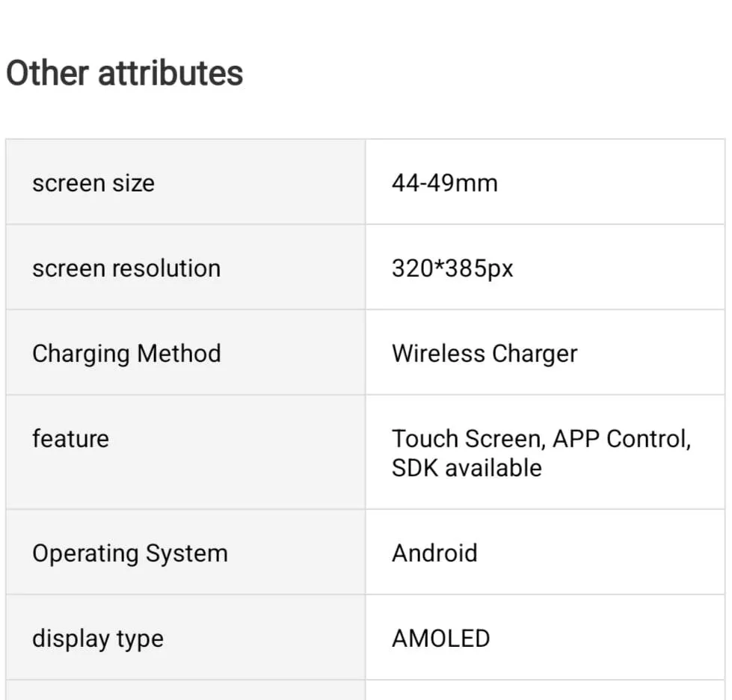Click the cut-off label cell below "display type"
The width and height of the screenshot is (732, 700).
[x=185, y=690]
